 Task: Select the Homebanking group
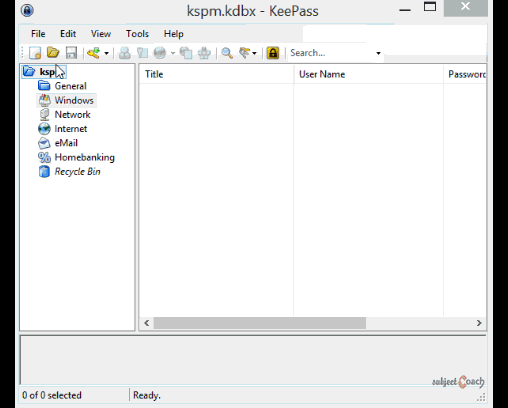[x=84, y=157]
